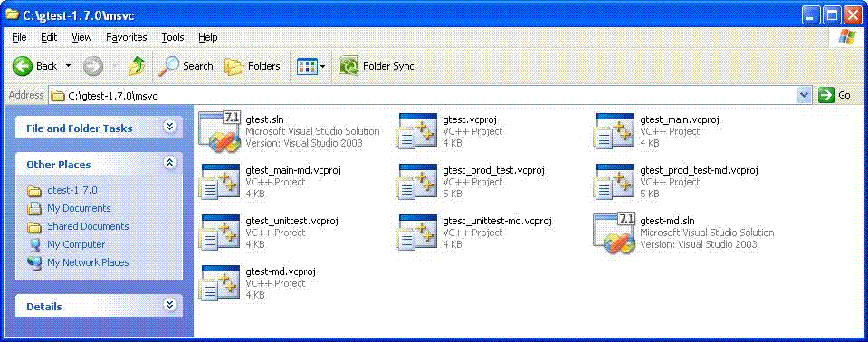Viewport: 868px width, 342px height.
Task: Select the gtest_prod_test-md.vcproj project icon
Action: (615, 181)
